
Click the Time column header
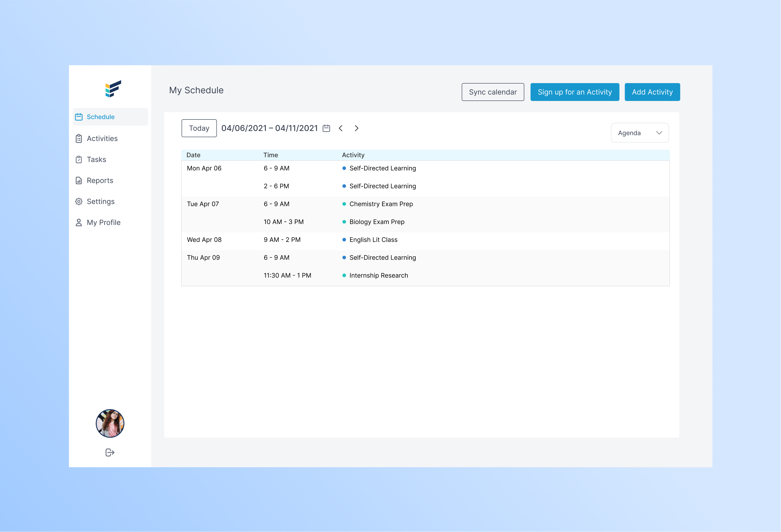tap(271, 155)
